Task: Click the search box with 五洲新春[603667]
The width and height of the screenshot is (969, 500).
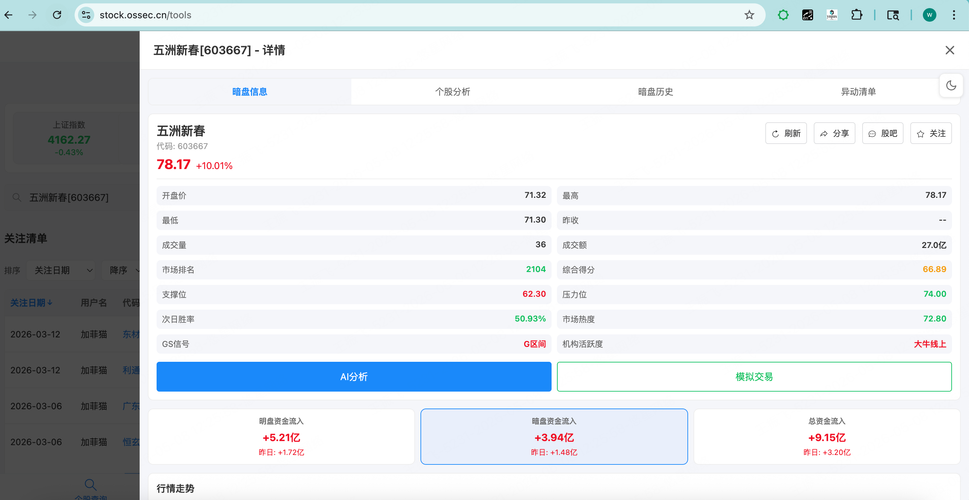Action: coord(74,197)
